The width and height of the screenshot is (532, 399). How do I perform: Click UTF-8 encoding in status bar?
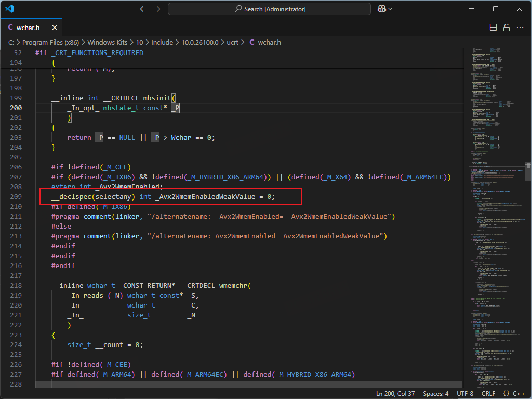[x=464, y=393]
